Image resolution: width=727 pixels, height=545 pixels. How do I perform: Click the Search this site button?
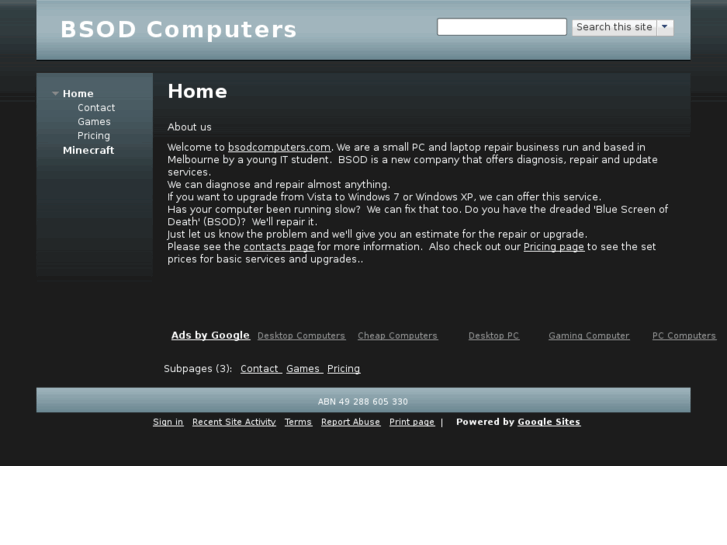pyautogui.click(x=614, y=27)
